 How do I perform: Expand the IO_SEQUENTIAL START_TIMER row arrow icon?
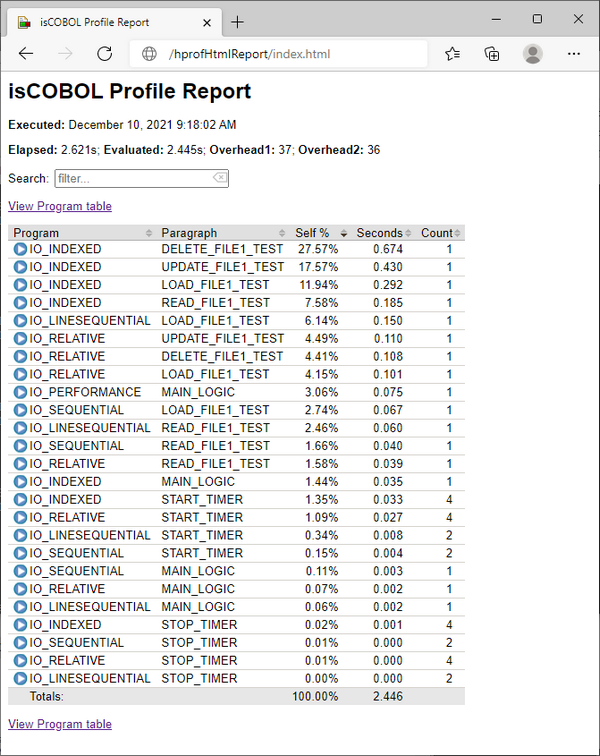pos(20,553)
